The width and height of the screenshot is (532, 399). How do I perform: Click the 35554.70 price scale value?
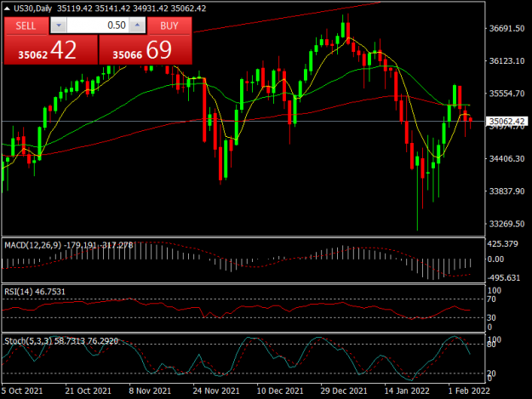506,94
